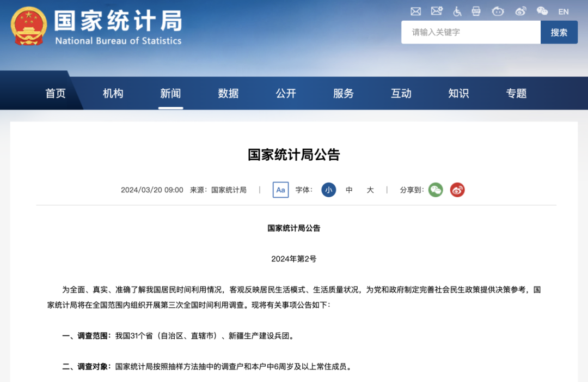Open the mail settings envelope-with-gear icon
Screen dimensions: 588x382
[437, 11]
